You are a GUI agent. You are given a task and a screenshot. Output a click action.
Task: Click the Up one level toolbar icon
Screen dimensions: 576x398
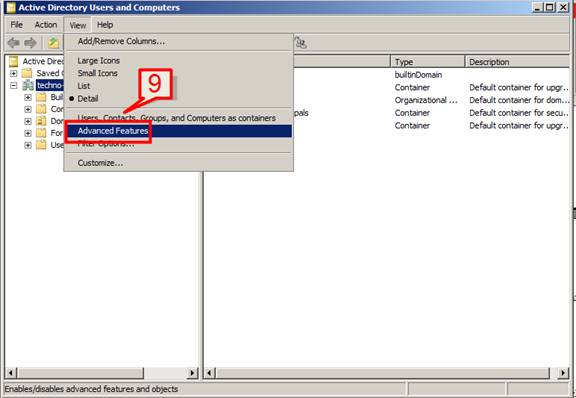point(54,43)
